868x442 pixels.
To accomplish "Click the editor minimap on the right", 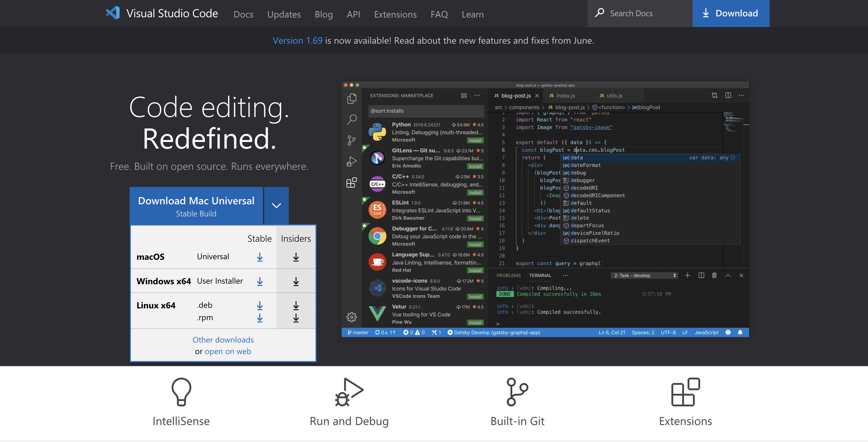I will pyautogui.click(x=733, y=123).
